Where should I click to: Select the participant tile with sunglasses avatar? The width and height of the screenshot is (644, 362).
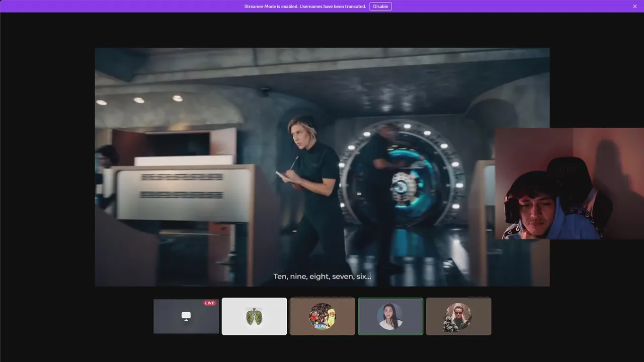pyautogui.click(x=458, y=316)
